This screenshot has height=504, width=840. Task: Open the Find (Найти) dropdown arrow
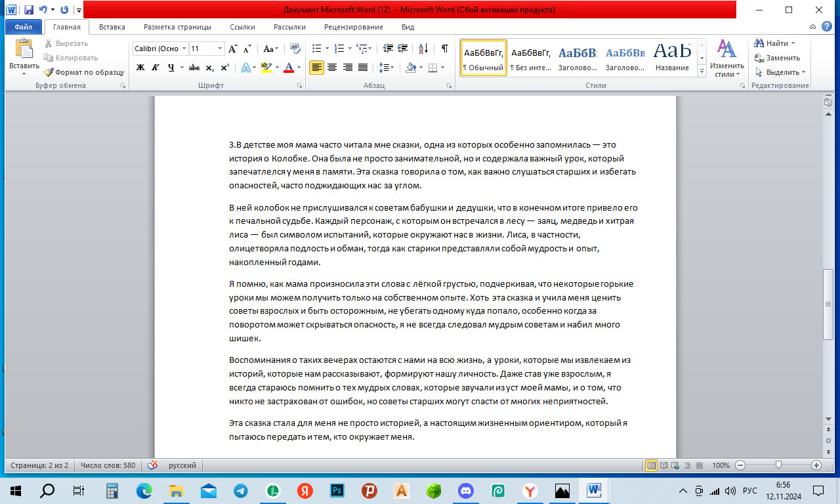click(793, 43)
